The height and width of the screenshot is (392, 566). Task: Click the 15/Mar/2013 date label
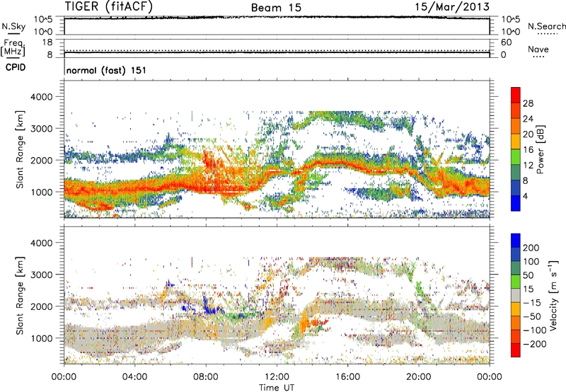pyautogui.click(x=452, y=7)
